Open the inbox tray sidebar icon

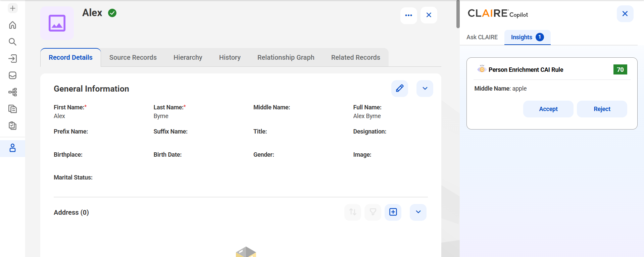(x=12, y=75)
